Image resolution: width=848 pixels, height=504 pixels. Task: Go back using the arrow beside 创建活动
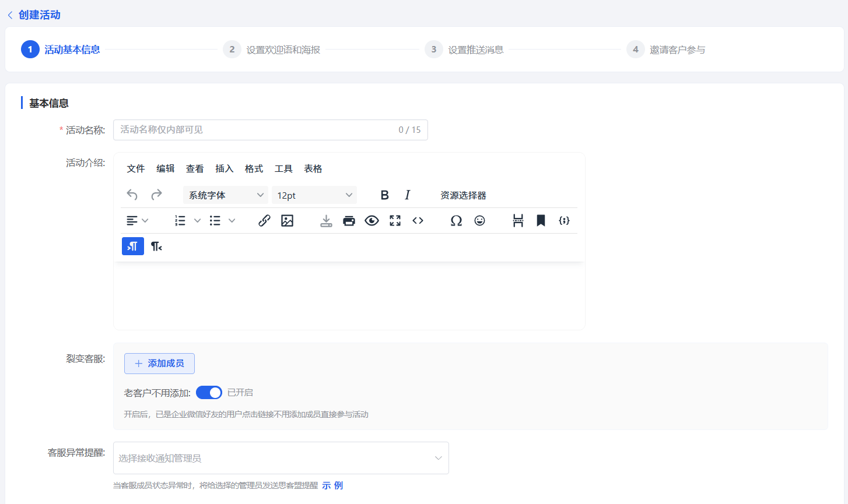click(x=10, y=15)
